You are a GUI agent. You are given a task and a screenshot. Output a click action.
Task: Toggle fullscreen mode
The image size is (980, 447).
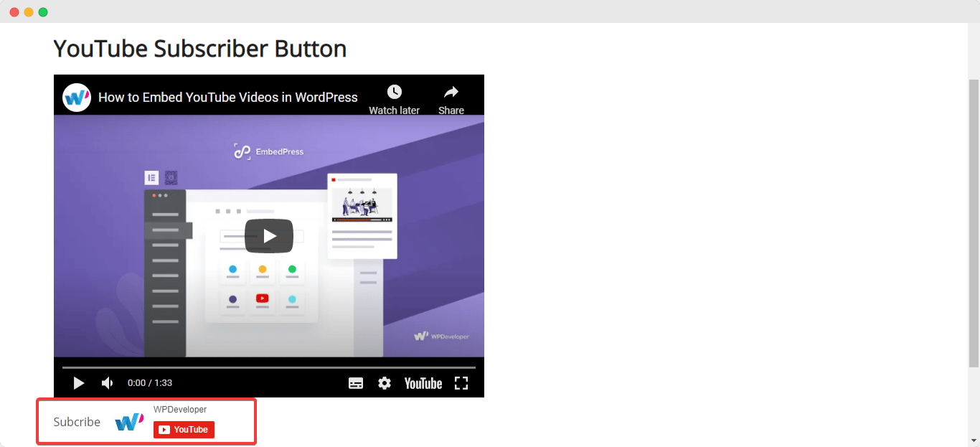[461, 383]
